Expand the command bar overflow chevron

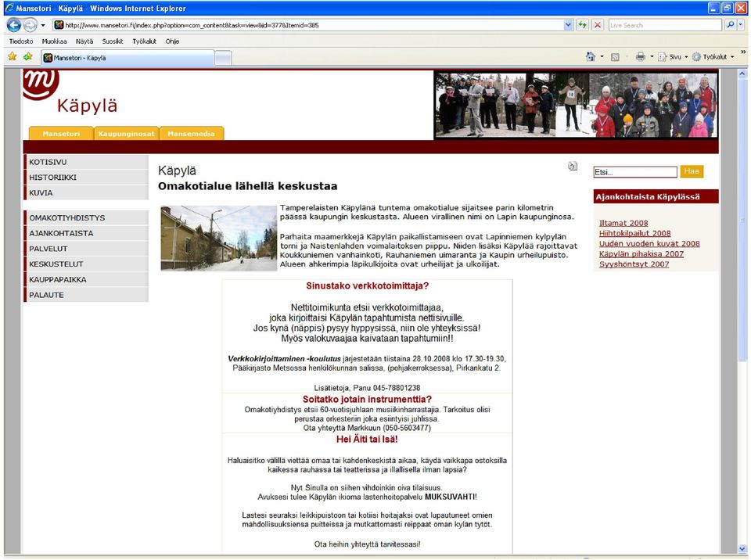pyautogui.click(x=743, y=52)
